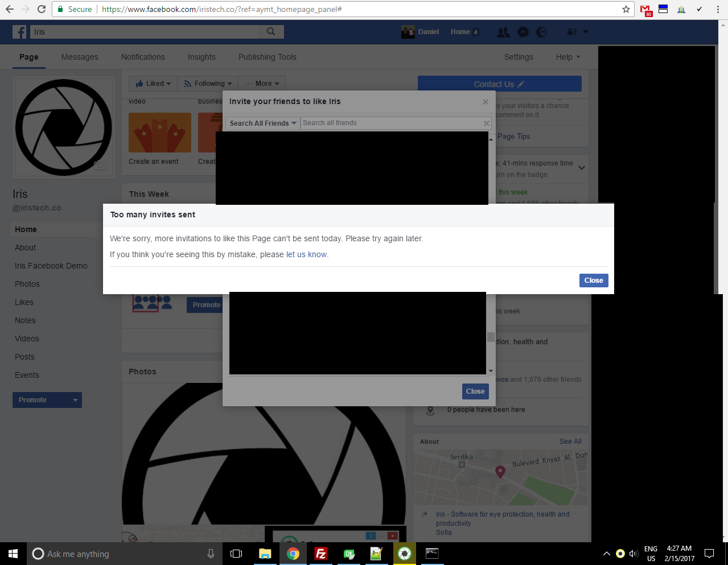728x565 pixels.
Task: Expand the account menu arrow in top bar
Action: 586,32
